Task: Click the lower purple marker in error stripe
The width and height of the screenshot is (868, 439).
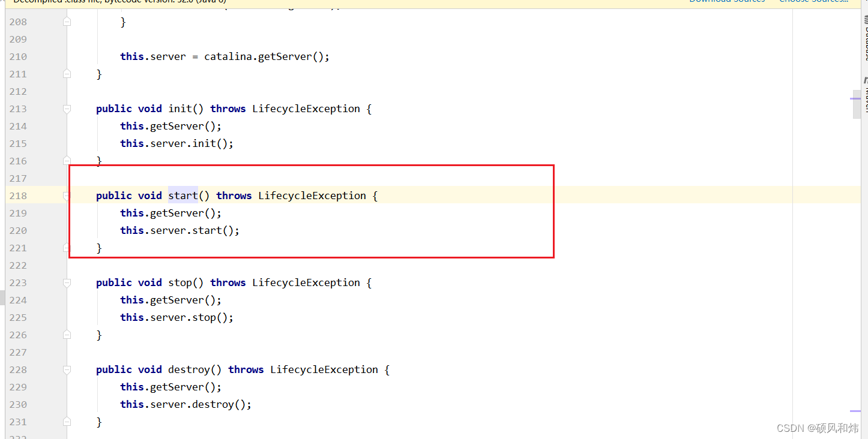Action: tap(855, 411)
